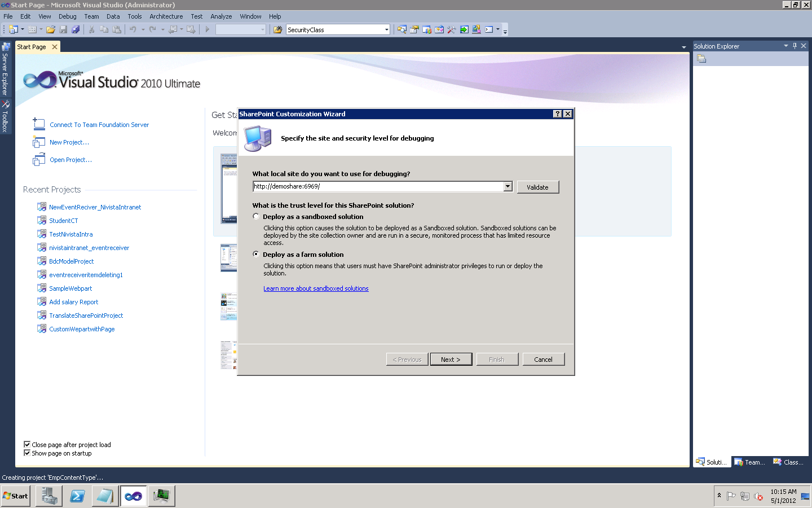Click the Action Center flag tray icon
Screen dimensions: 812x508
point(731,497)
